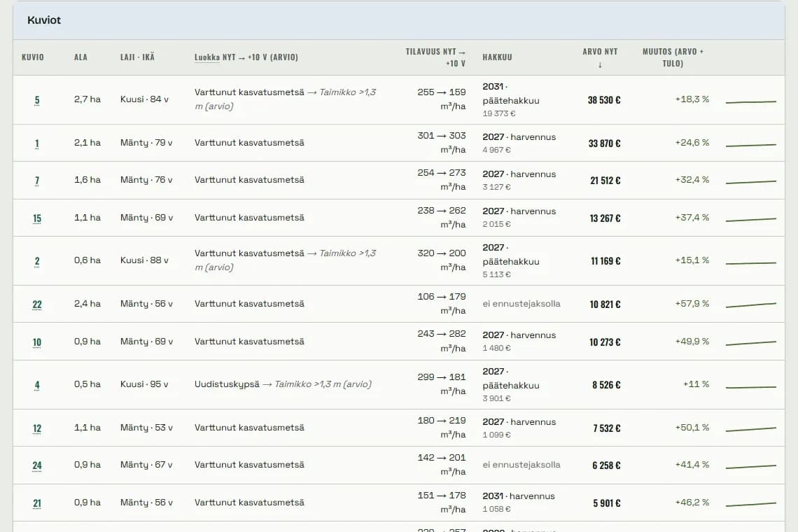798x532 pixels.
Task: Sort by ALA column header
Action: [80, 57]
